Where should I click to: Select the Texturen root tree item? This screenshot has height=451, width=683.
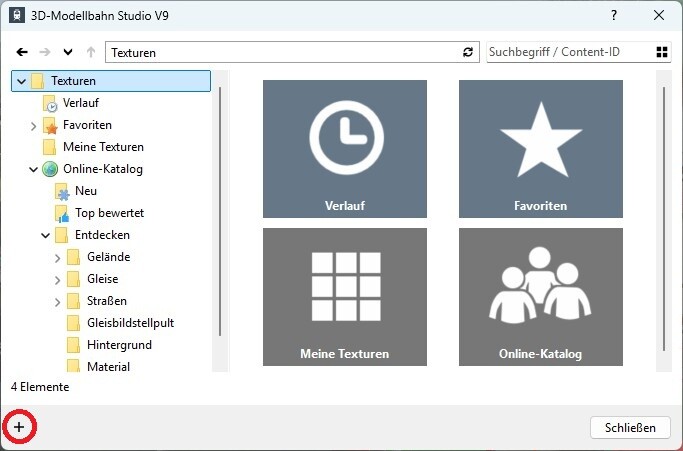(x=111, y=81)
